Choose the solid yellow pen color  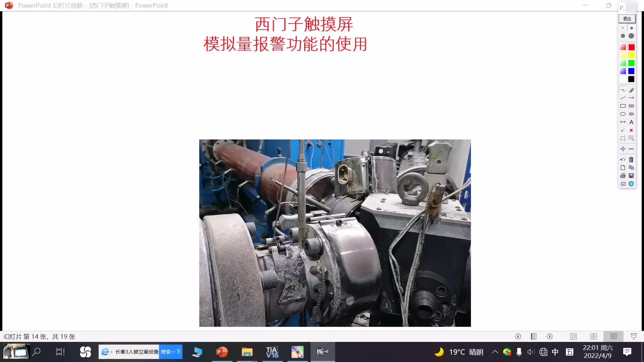[631, 55]
